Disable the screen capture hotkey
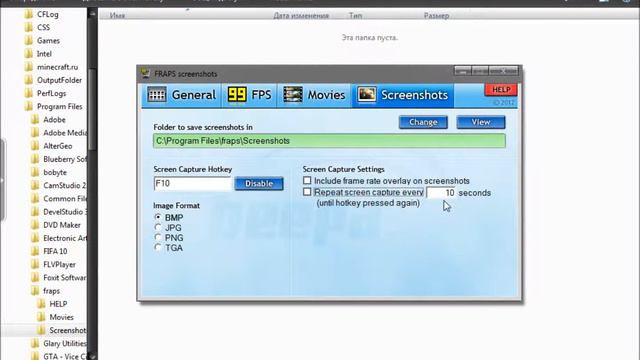 (259, 184)
